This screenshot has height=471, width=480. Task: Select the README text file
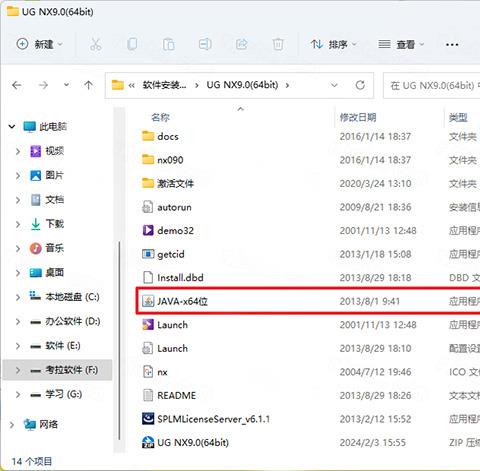pos(177,396)
